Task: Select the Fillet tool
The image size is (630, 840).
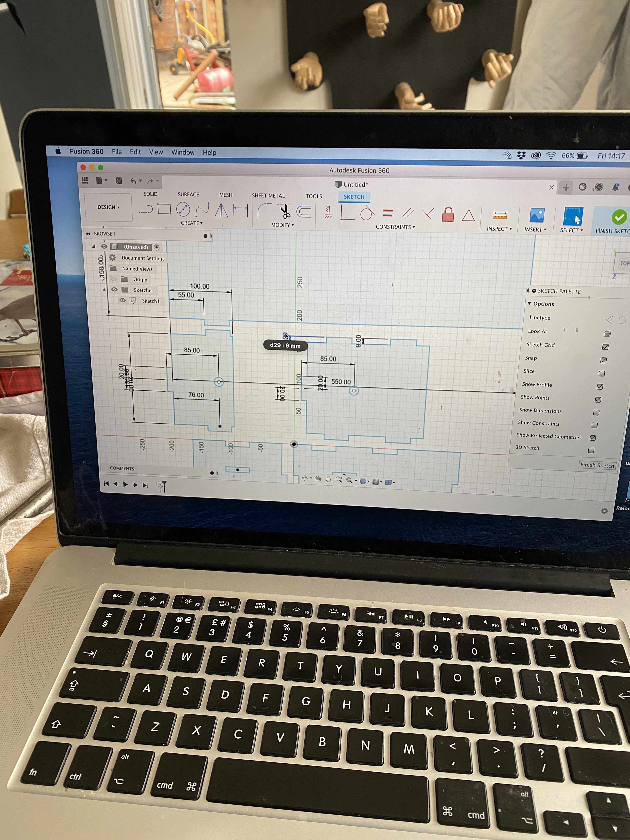Action: pyautogui.click(x=264, y=211)
